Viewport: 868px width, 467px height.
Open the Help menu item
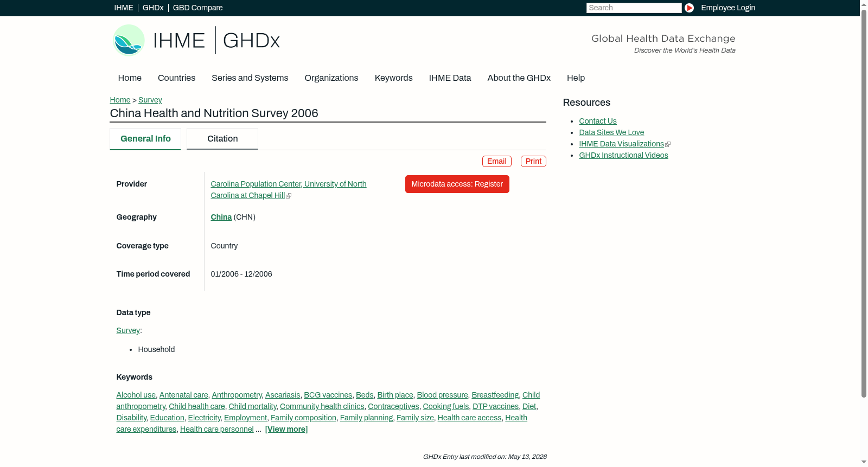click(x=576, y=78)
